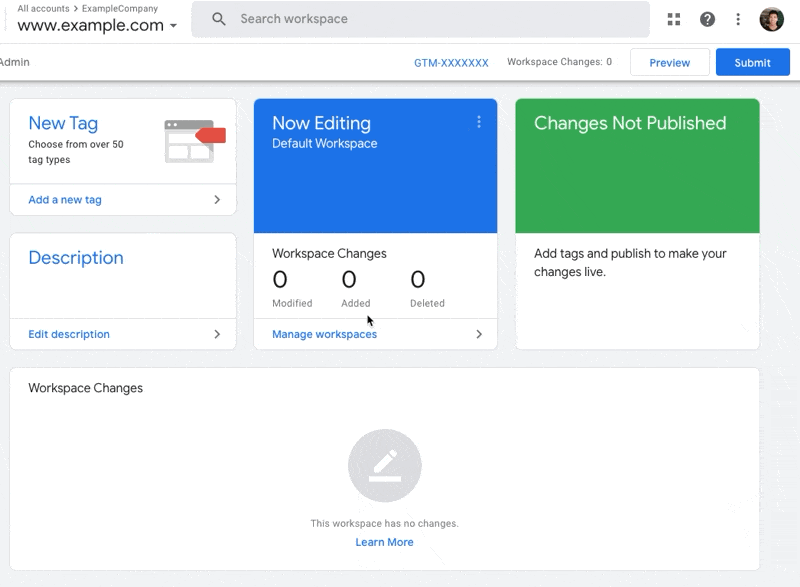Click the search magnifier icon

[x=219, y=19]
